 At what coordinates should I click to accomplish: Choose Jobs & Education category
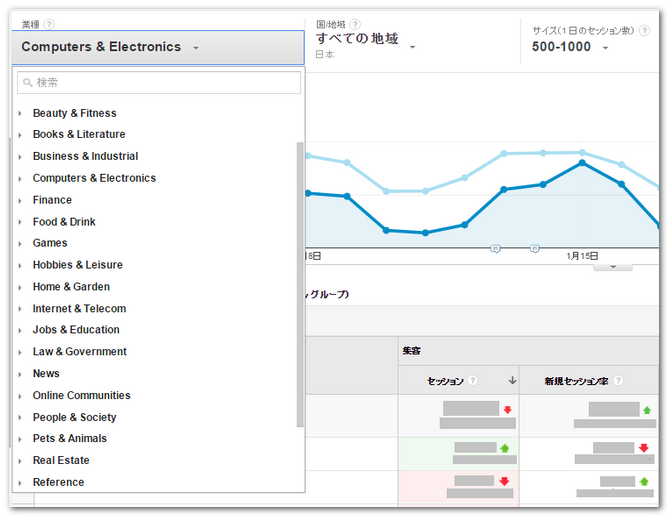pos(76,330)
